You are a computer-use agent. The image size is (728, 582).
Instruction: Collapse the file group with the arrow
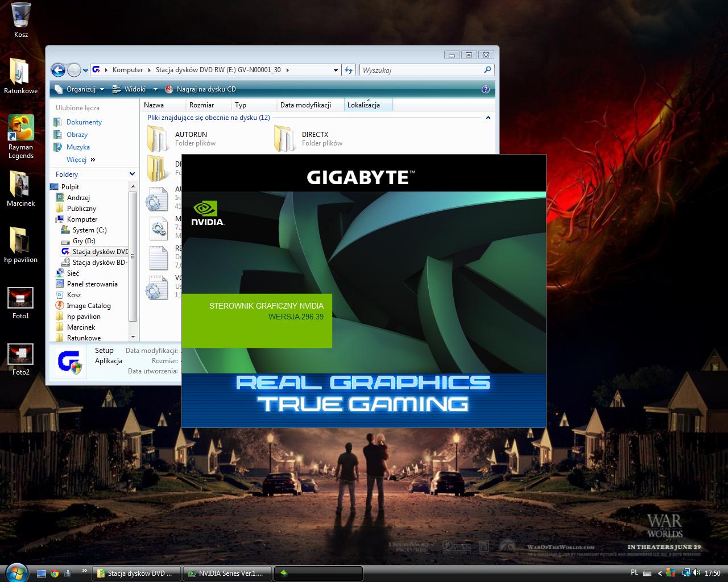click(487, 118)
